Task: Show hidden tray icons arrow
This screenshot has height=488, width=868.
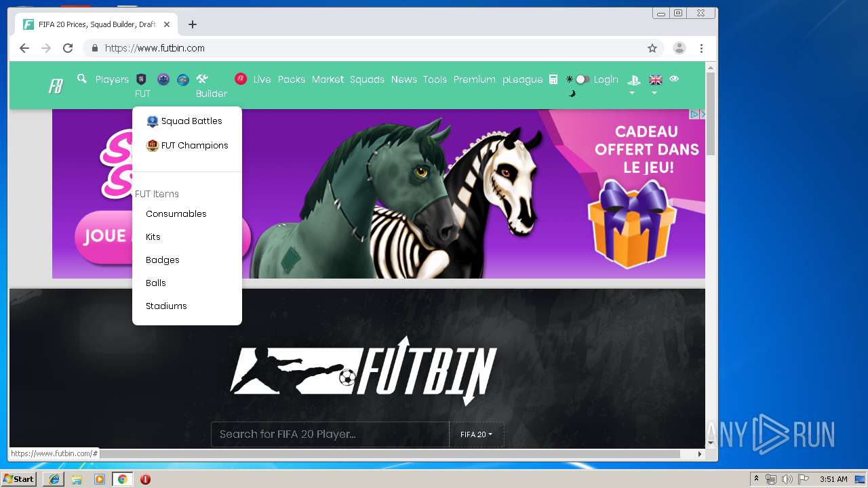Action: click(756, 479)
